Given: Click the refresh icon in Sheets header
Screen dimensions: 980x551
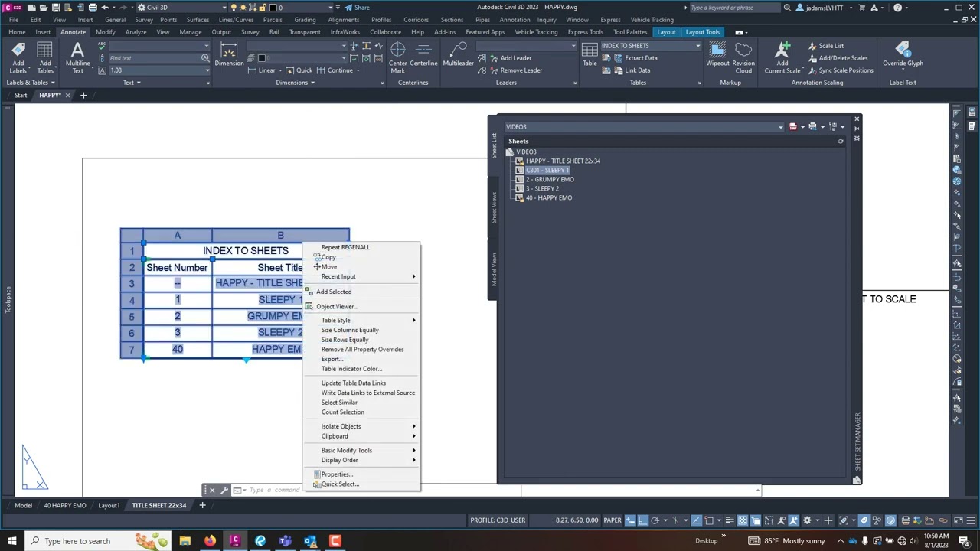Looking at the screenshot, I should [840, 142].
